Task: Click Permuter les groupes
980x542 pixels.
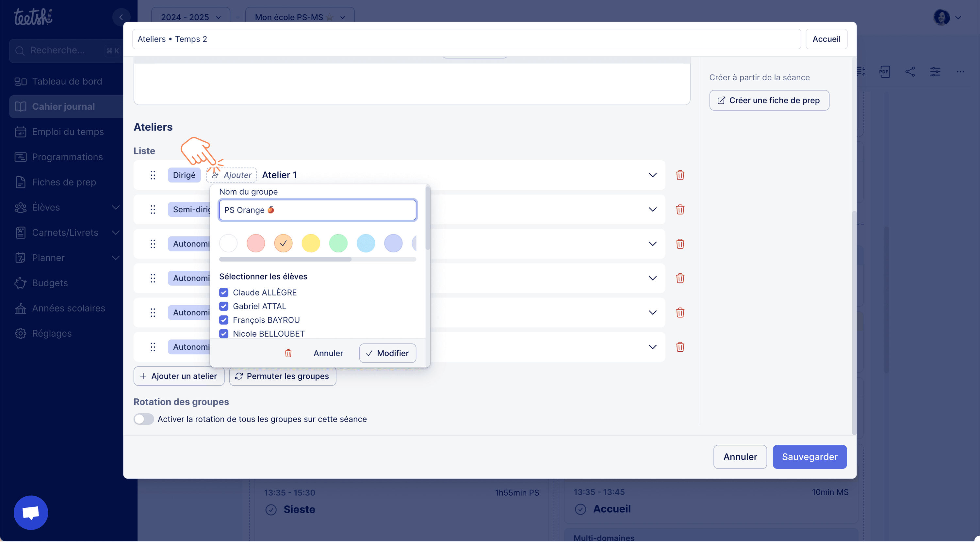Action: point(282,376)
